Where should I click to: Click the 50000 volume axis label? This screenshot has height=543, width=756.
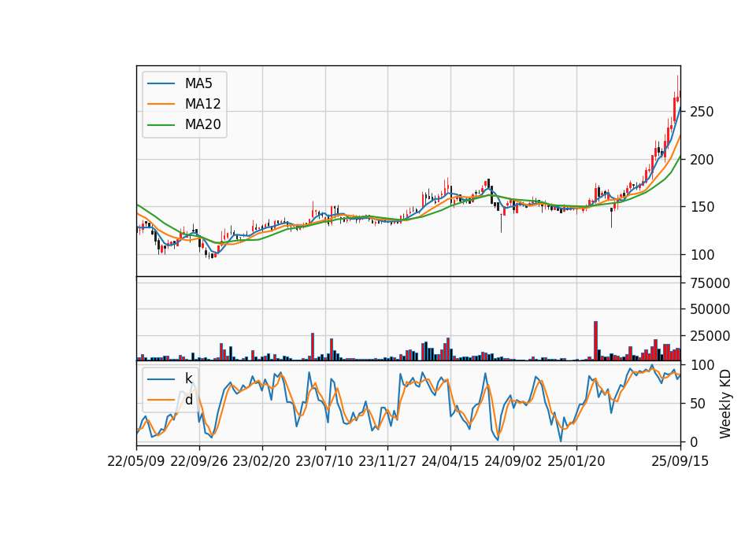tap(710, 309)
